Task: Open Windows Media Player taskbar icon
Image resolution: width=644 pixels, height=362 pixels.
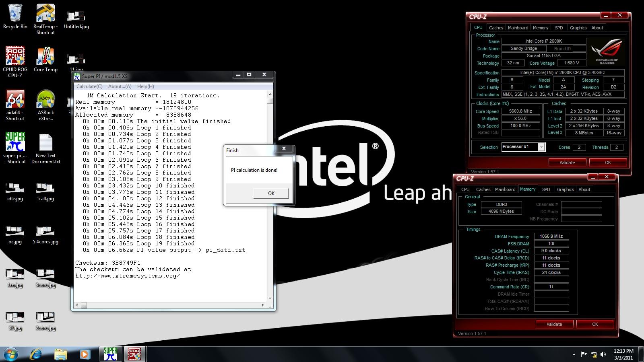Action: point(85,354)
